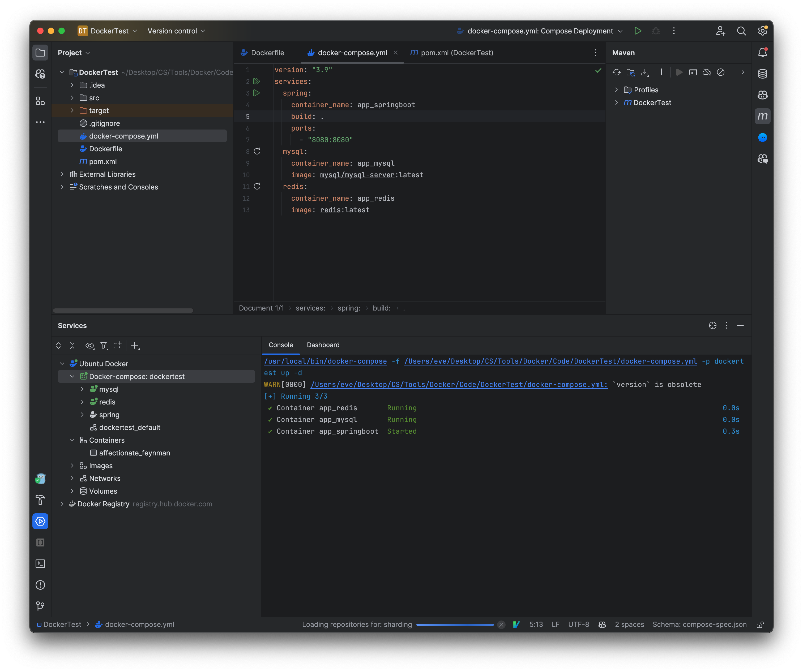803x672 pixels.
Task: Minimize the Services panel
Action: (x=740, y=325)
